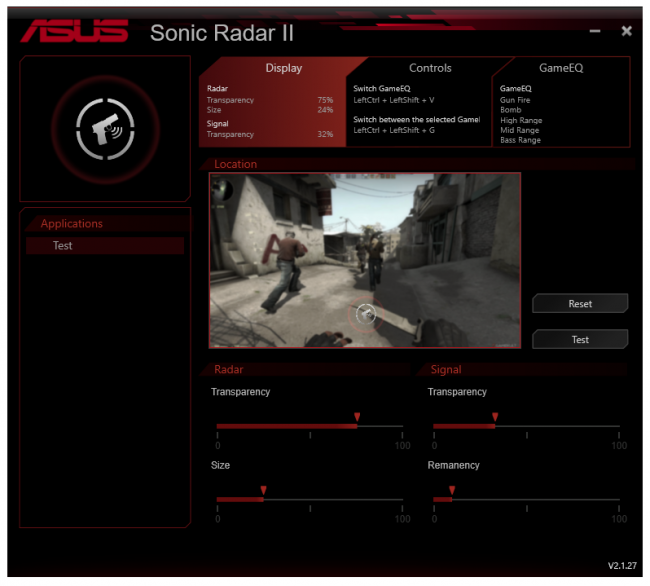The image size is (650, 586).
Task: Click the gun radar icon
Action: tap(105, 128)
